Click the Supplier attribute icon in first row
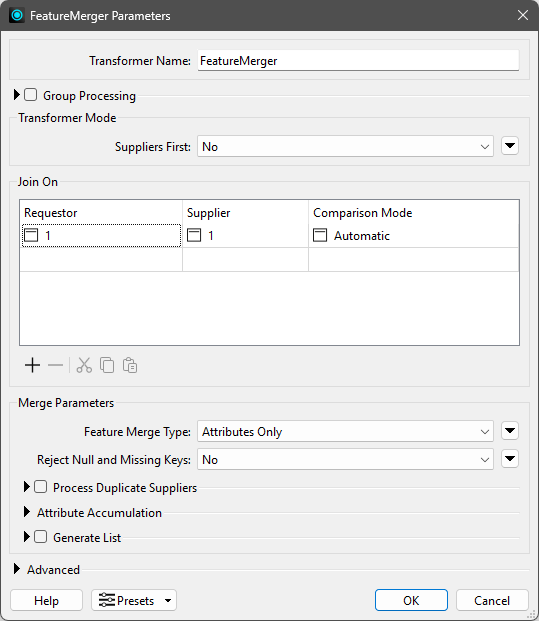Viewport: 539px width, 621px height. tap(194, 235)
